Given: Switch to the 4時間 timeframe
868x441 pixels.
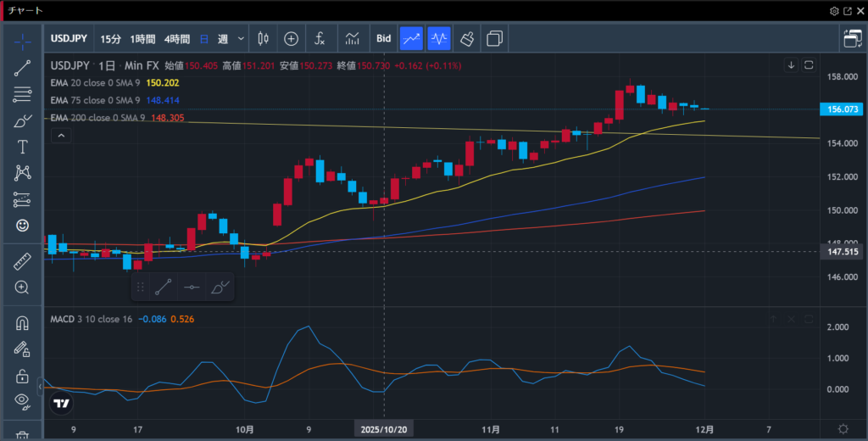Looking at the screenshot, I should (x=177, y=38).
